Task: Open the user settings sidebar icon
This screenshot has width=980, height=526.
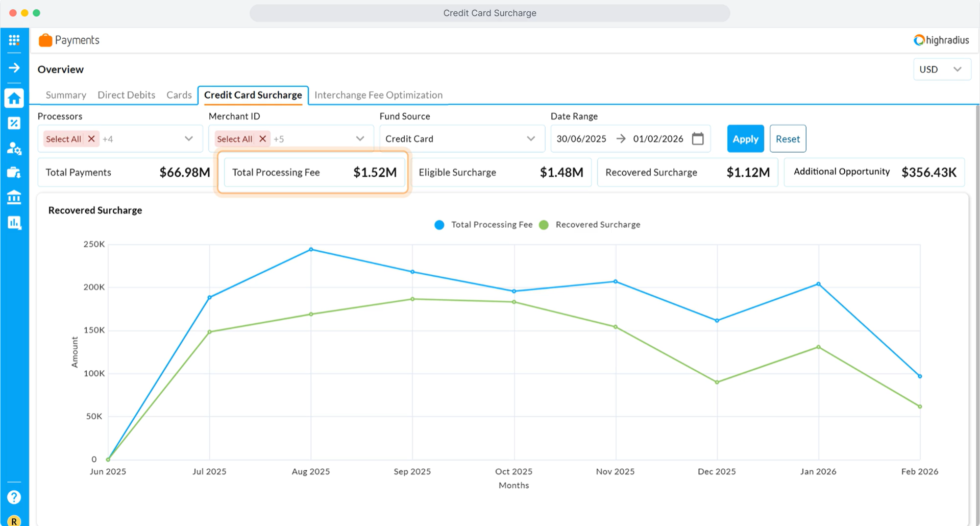Action: coord(14,148)
